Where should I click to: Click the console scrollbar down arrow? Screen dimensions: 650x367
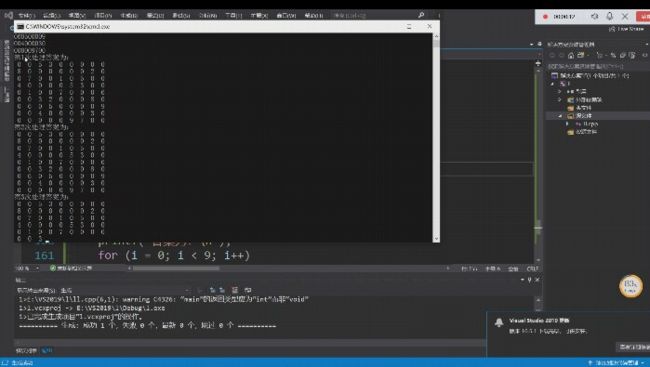tap(436, 239)
